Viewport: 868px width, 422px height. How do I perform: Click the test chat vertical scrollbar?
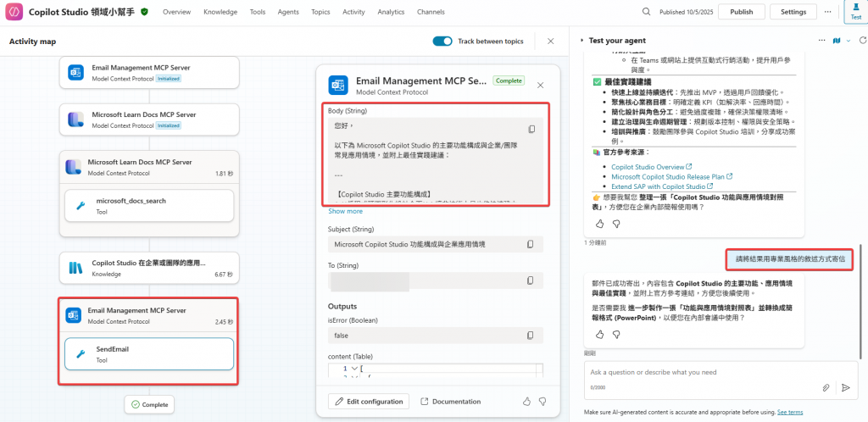pyautogui.click(x=860, y=302)
